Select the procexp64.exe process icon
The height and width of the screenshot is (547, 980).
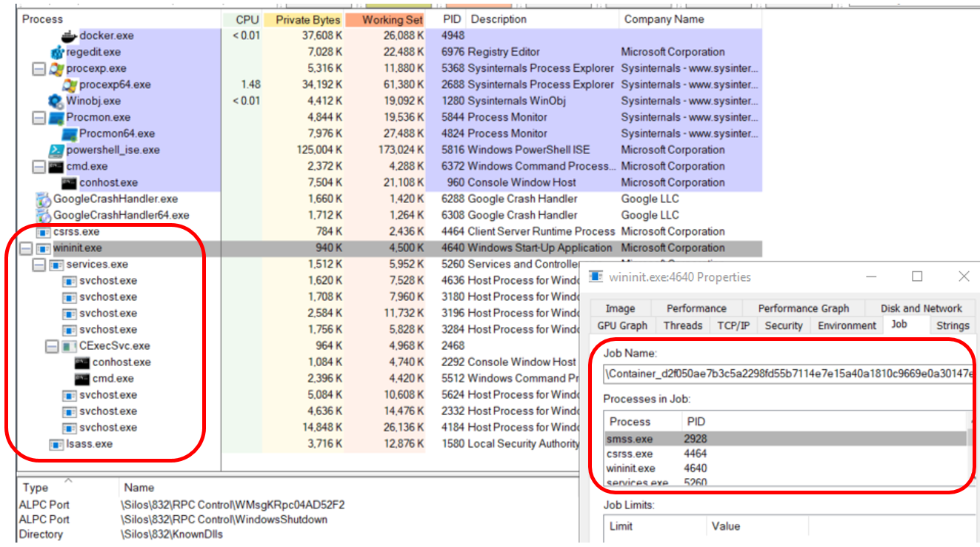point(69,84)
